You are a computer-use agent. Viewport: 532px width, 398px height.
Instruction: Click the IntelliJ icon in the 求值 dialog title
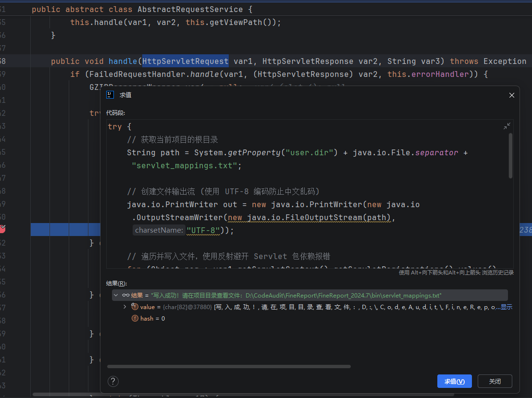coord(110,95)
